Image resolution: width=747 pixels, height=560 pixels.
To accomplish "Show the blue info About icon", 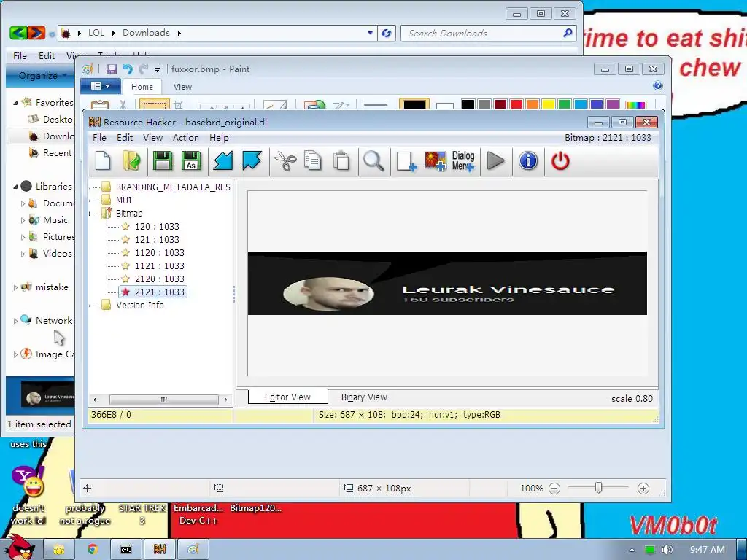I will (x=528, y=161).
